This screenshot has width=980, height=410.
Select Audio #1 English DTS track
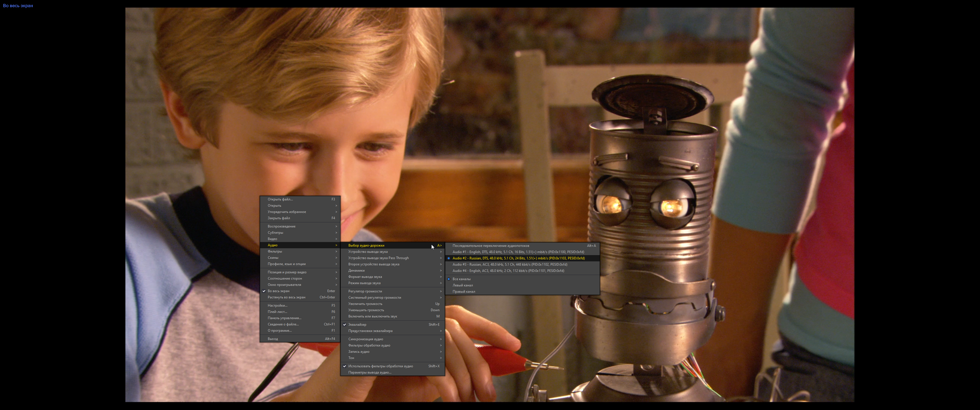(518, 252)
